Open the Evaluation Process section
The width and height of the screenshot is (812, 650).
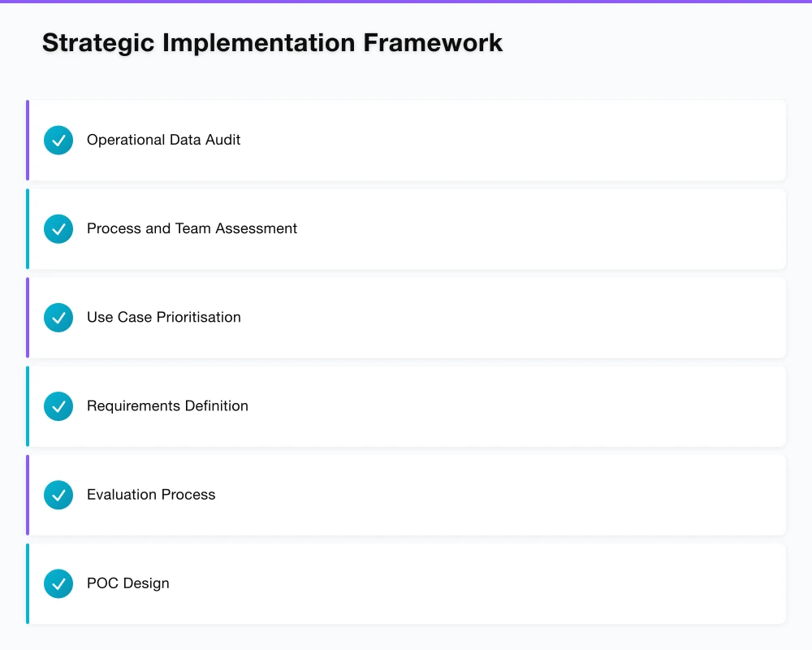point(406,494)
